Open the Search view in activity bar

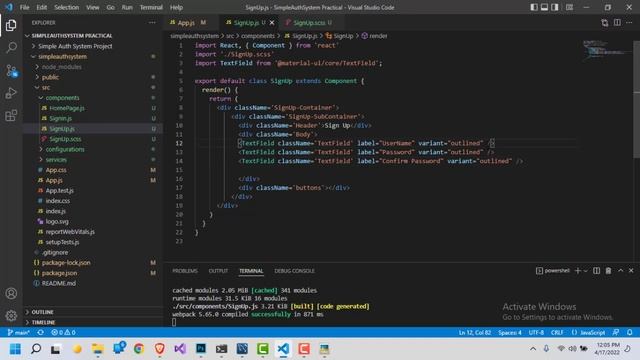tap(11, 48)
